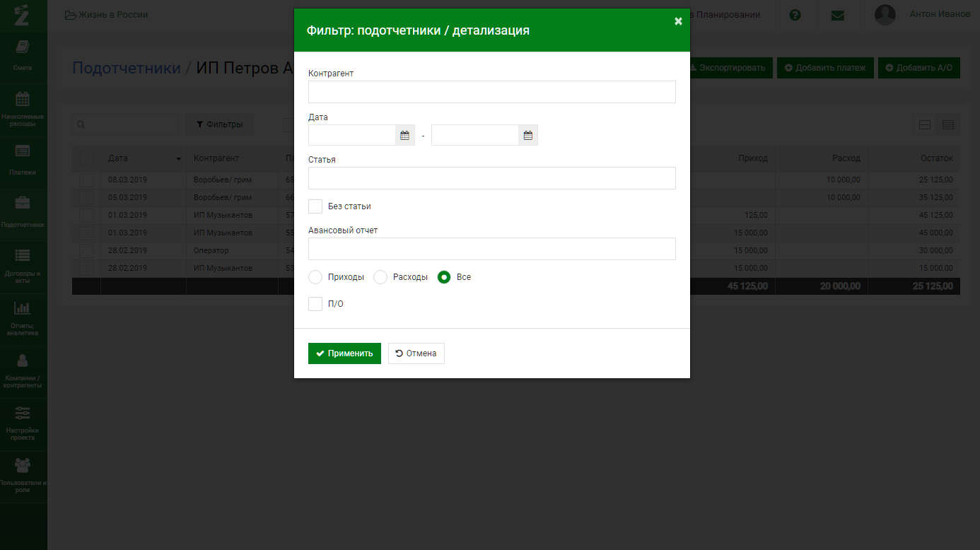Tick checkbox for 08.03.2019 row
The height and width of the screenshot is (550, 980).
tap(86, 180)
